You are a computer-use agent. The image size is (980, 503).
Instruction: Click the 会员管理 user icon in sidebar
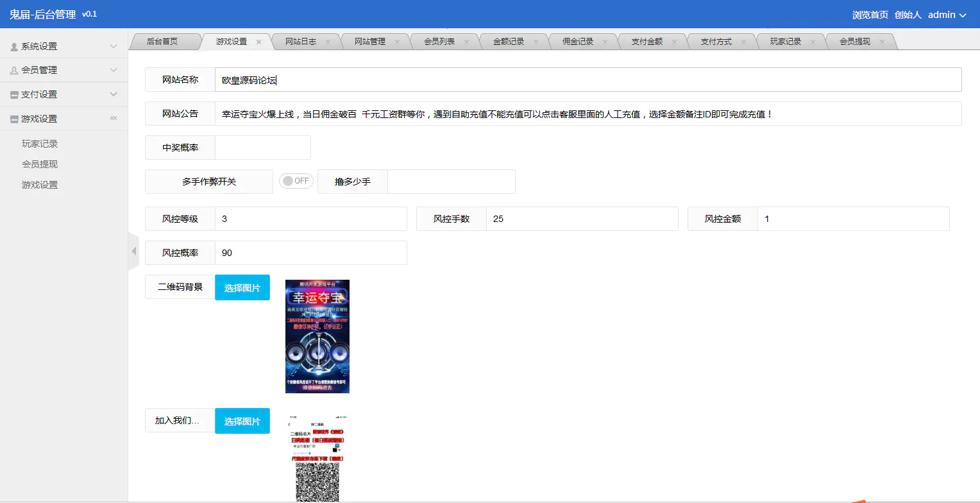coord(14,70)
